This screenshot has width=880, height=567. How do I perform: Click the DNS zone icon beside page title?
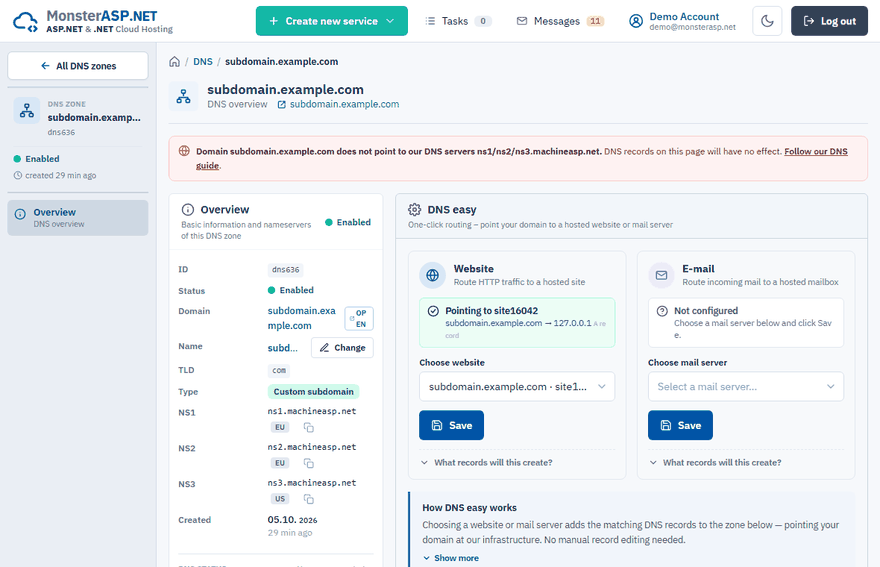(x=184, y=97)
